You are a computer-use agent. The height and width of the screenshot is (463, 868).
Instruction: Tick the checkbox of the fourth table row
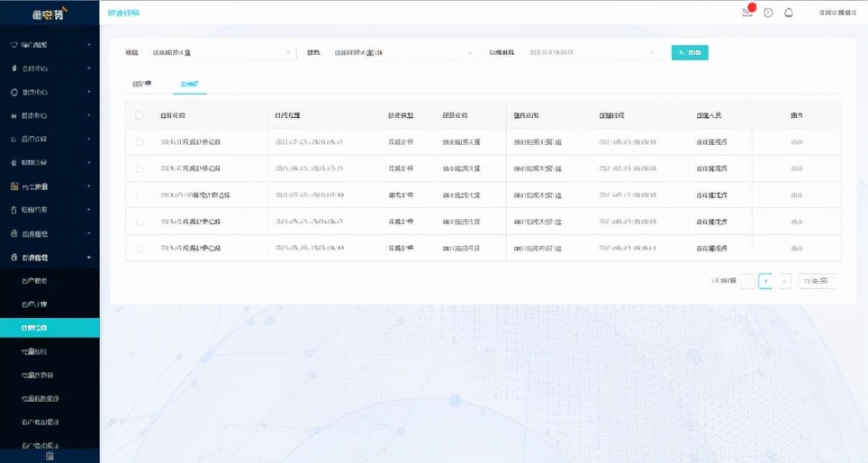click(139, 222)
